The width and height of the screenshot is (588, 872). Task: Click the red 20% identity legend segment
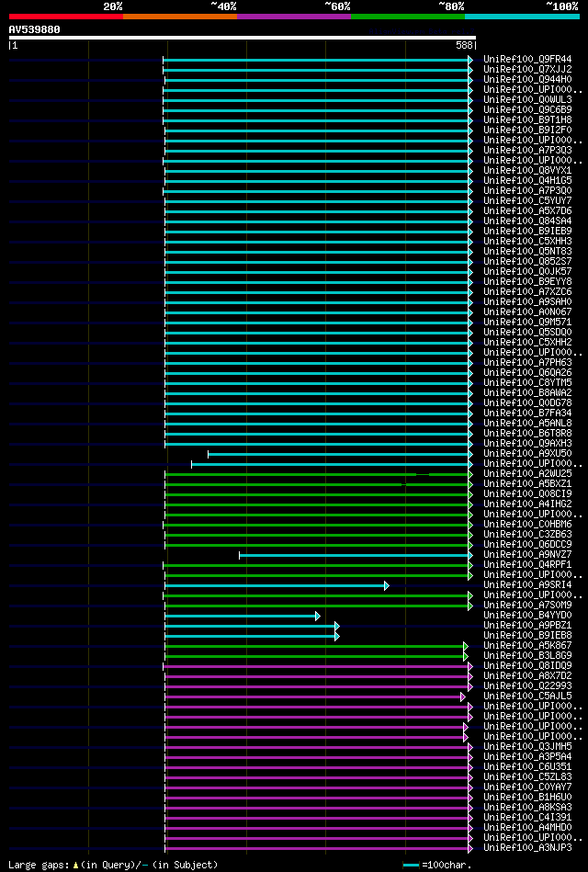click(66, 17)
